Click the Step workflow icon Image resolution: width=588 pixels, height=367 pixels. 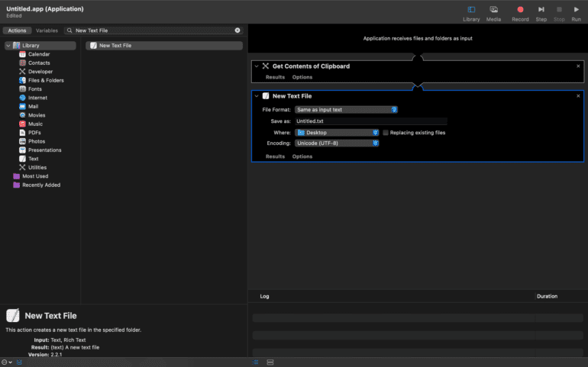tap(541, 9)
